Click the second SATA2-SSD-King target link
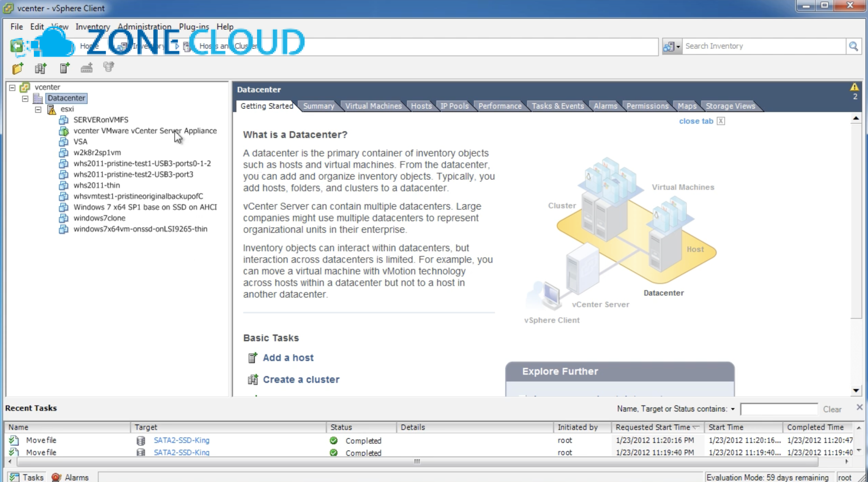 pos(182,452)
